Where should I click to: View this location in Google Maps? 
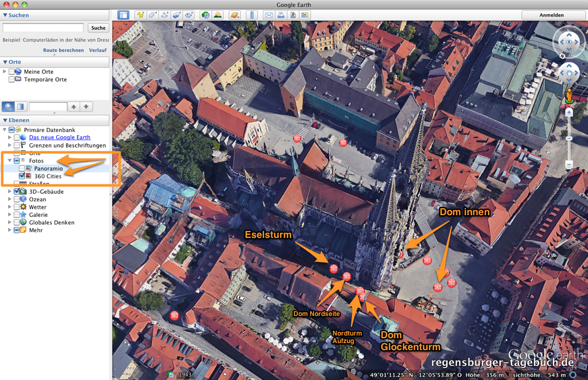tap(305, 15)
